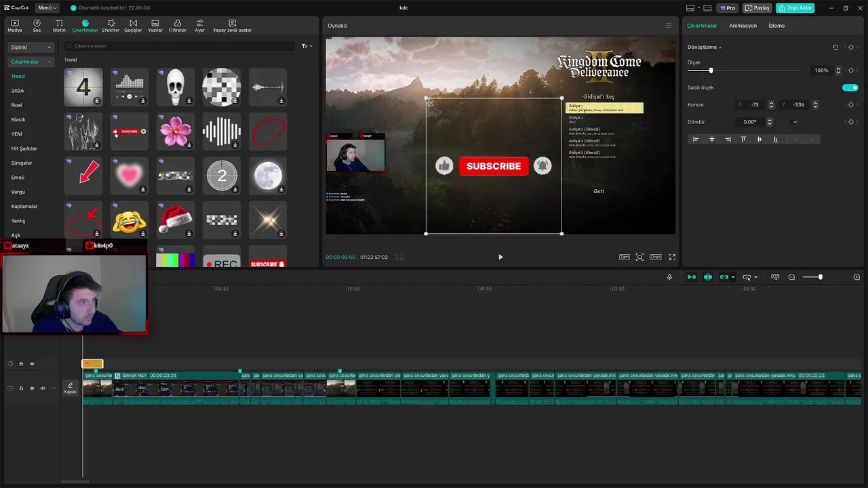
Task: Click the Paylaş share button
Action: click(x=758, y=8)
